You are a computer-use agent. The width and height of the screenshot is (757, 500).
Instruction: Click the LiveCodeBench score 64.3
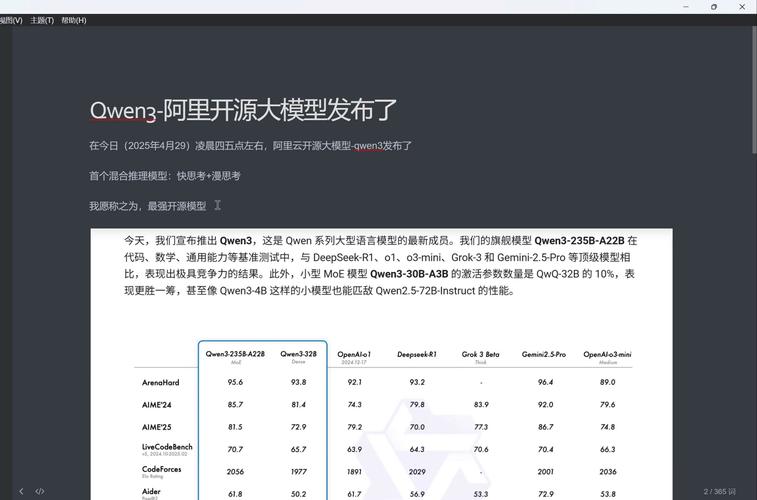coord(417,449)
